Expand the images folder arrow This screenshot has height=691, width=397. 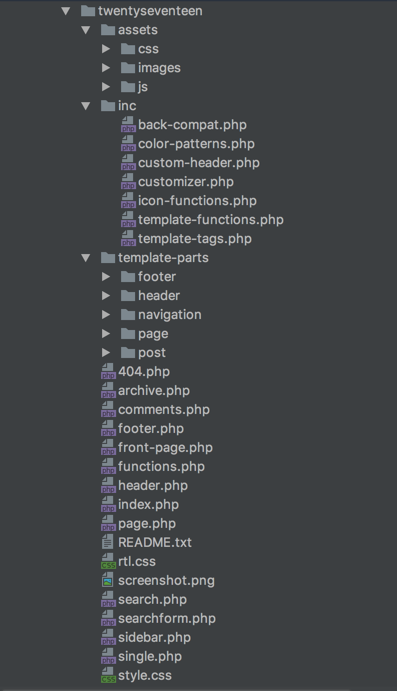106,68
